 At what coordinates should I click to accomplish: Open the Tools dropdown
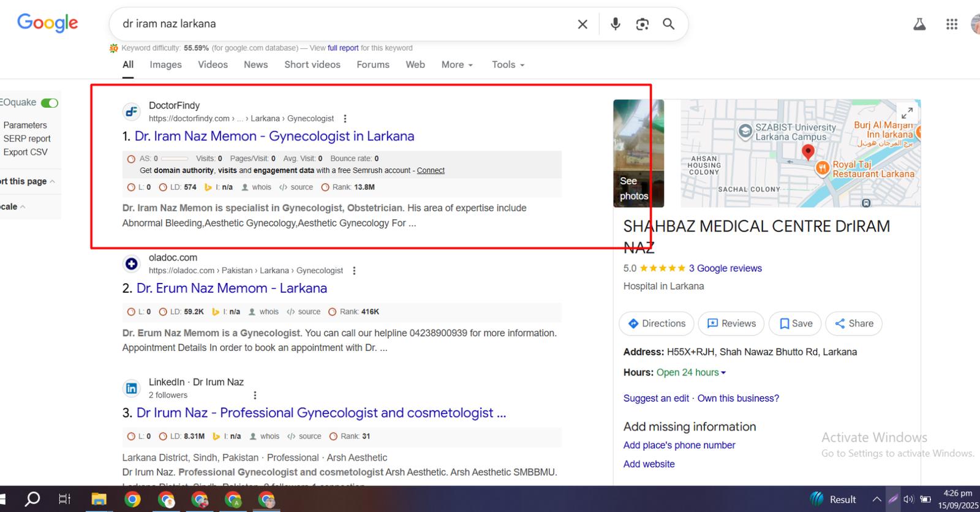508,65
